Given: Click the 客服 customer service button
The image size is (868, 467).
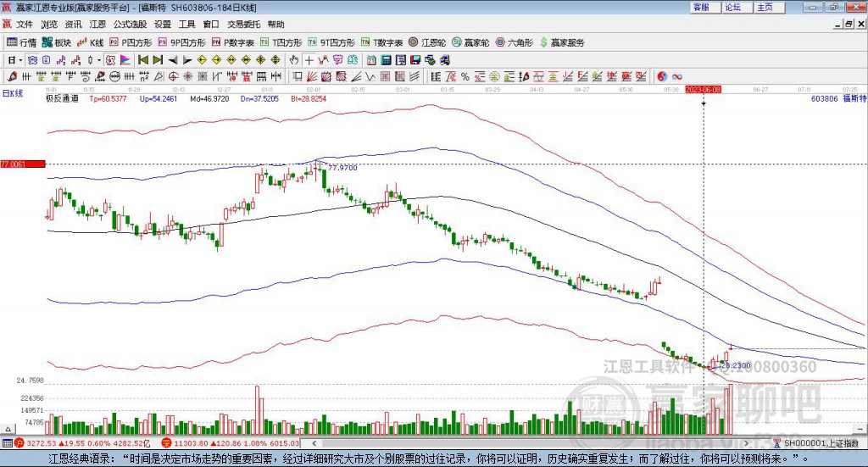Looking at the screenshot, I should tap(705, 7).
